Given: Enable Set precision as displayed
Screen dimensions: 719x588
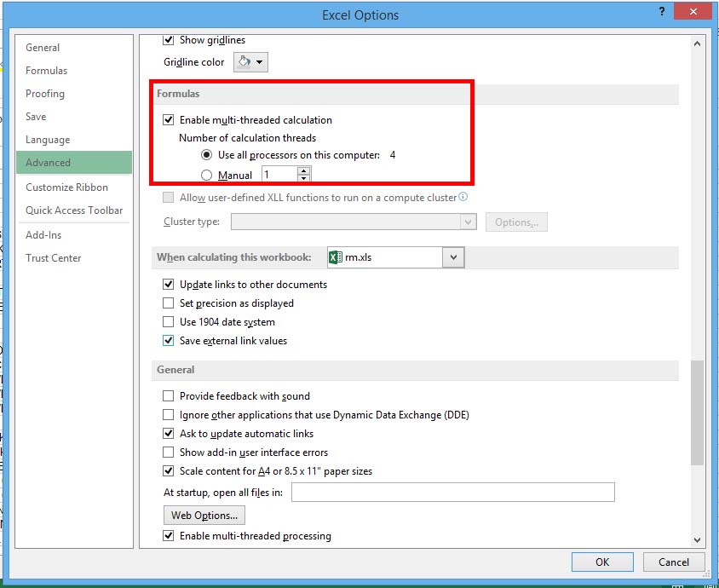Looking at the screenshot, I should click(x=169, y=303).
